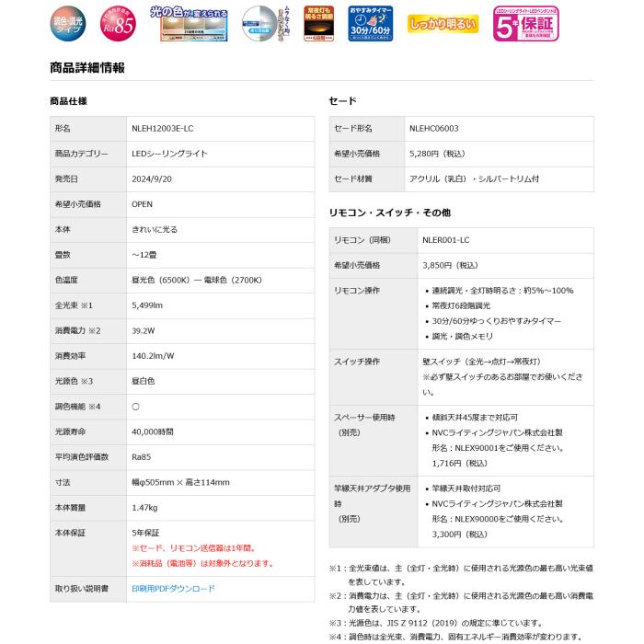Click the 光源寿命 row label
Viewport: 644px width, 644px height.
(70, 432)
